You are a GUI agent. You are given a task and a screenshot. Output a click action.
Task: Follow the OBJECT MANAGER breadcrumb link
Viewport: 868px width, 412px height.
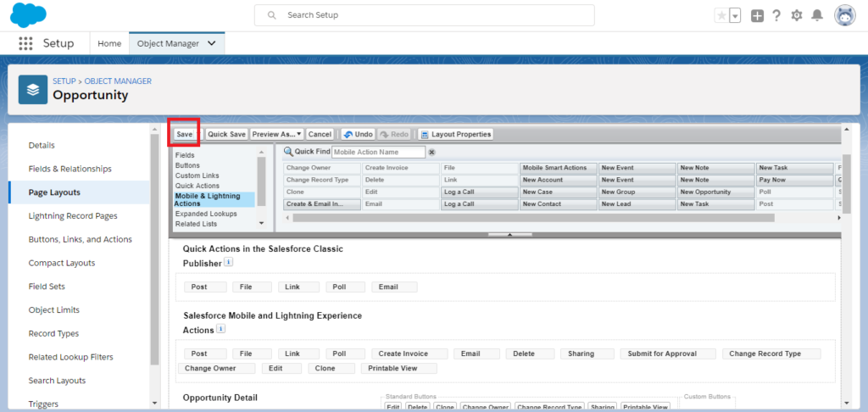tap(118, 81)
